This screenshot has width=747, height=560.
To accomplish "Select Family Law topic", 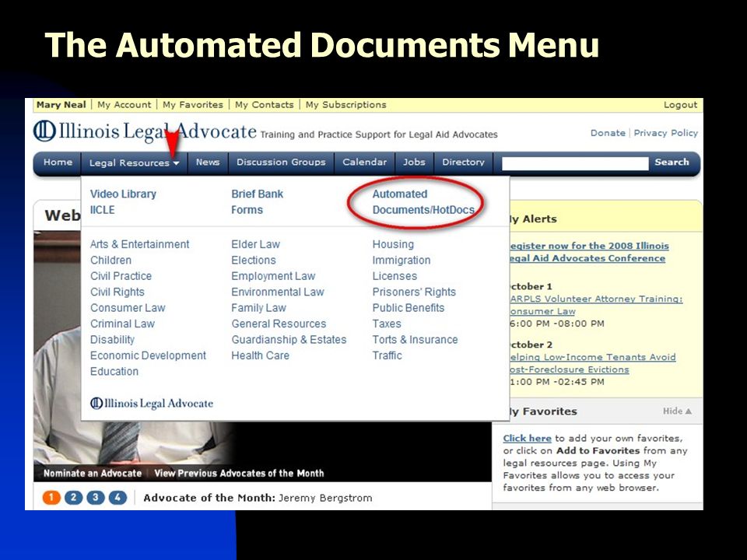I will (x=258, y=308).
